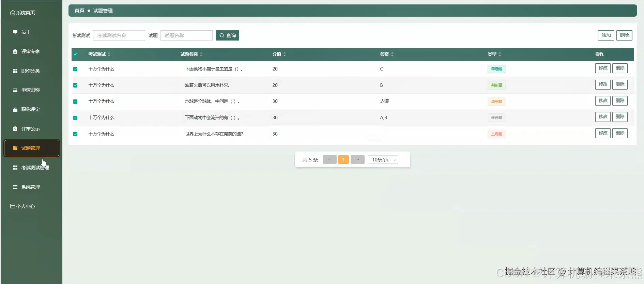Select page number 1
644x284 pixels.
coord(343,160)
